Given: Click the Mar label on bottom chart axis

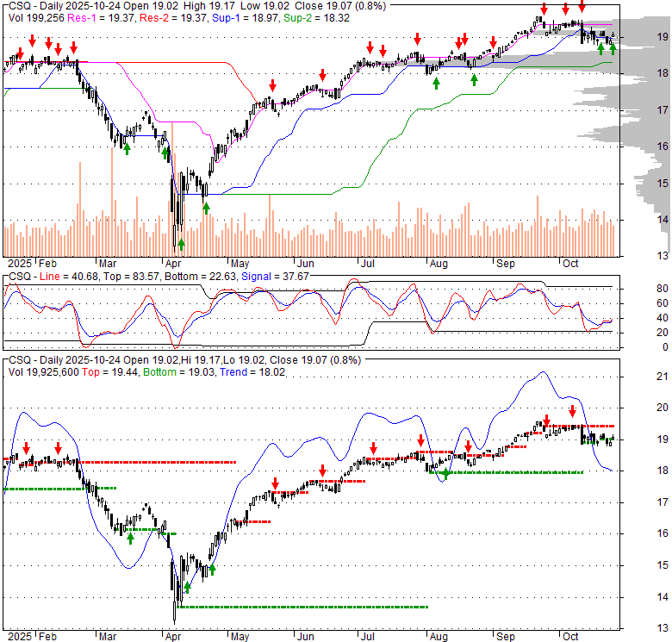Looking at the screenshot, I should [108, 637].
